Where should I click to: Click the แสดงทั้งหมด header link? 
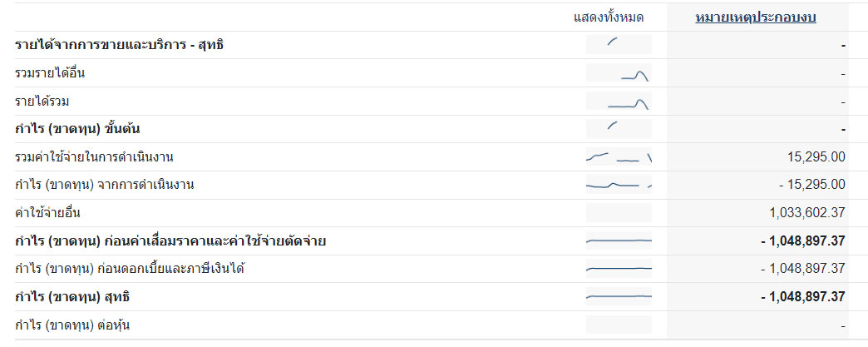tap(609, 17)
